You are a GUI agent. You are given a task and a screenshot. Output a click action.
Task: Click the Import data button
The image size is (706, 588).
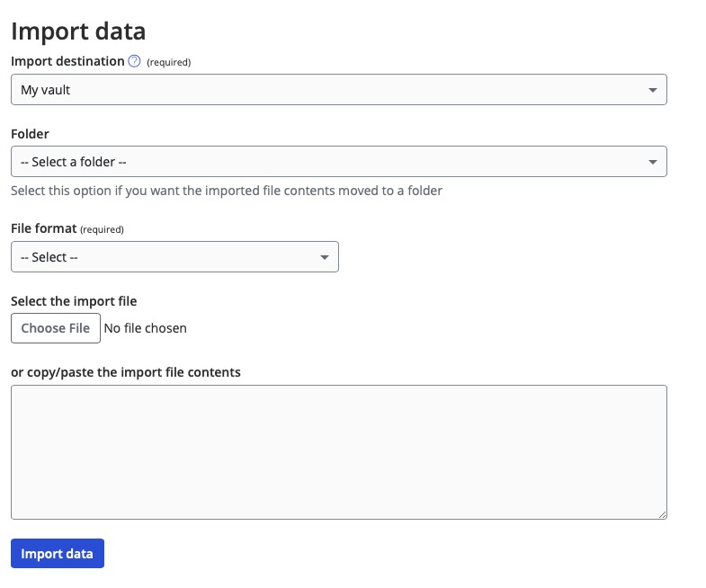pyautogui.click(x=58, y=554)
